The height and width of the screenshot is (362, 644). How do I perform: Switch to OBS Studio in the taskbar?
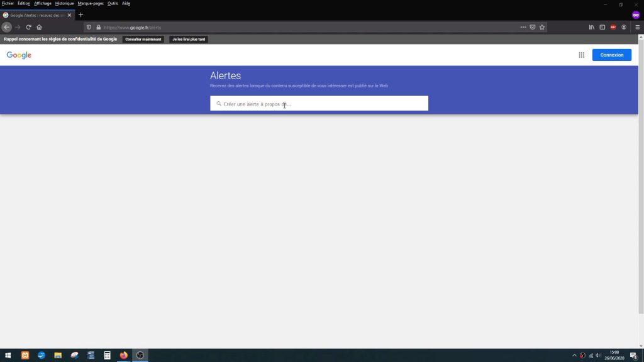pos(140,356)
